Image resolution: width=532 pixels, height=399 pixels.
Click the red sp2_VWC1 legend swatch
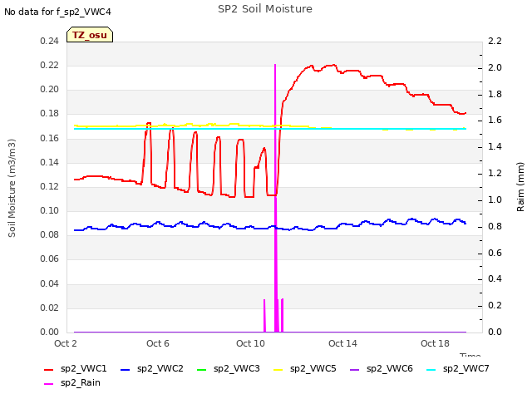click(x=49, y=369)
